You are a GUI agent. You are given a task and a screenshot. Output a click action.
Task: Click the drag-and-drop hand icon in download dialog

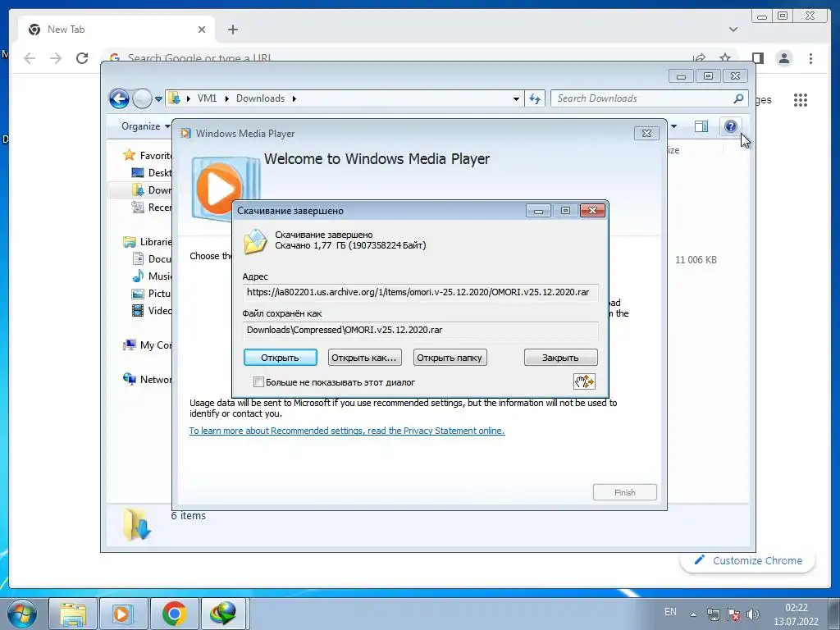click(584, 381)
